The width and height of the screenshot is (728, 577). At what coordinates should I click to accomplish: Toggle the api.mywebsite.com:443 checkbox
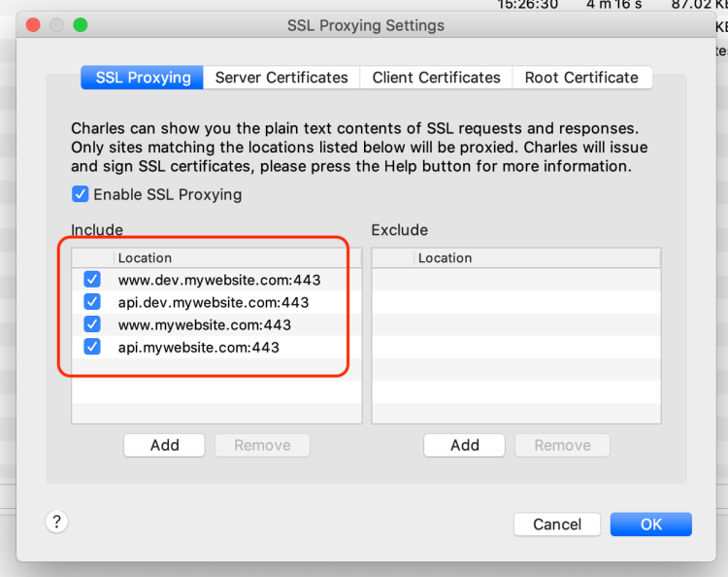92,347
